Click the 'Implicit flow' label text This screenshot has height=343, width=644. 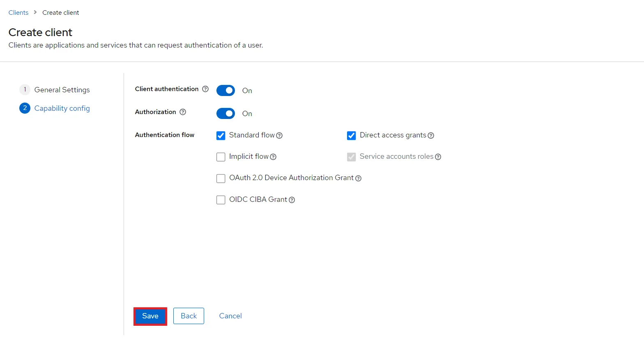(x=249, y=156)
